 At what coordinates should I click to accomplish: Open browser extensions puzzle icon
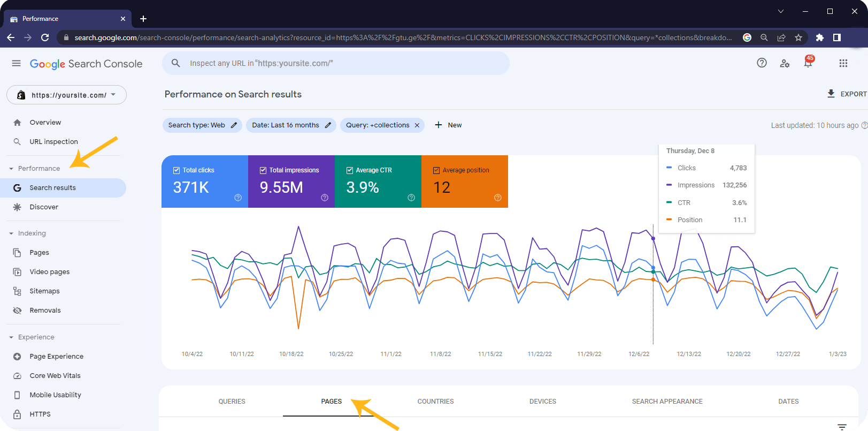pyautogui.click(x=820, y=37)
